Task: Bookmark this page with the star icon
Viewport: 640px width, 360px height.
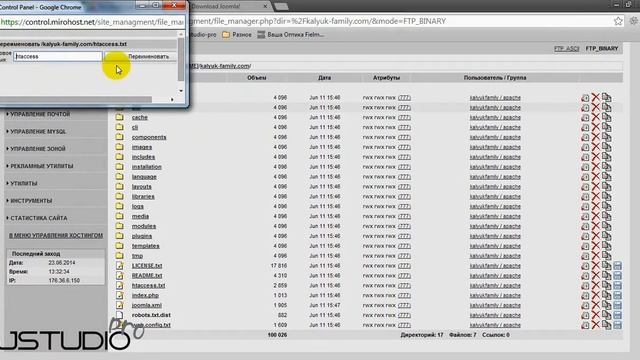Action: tap(618, 21)
